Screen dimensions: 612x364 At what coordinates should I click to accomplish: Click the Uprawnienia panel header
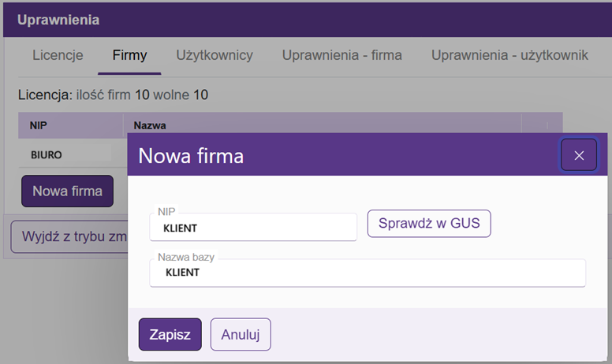pyautogui.click(x=306, y=19)
